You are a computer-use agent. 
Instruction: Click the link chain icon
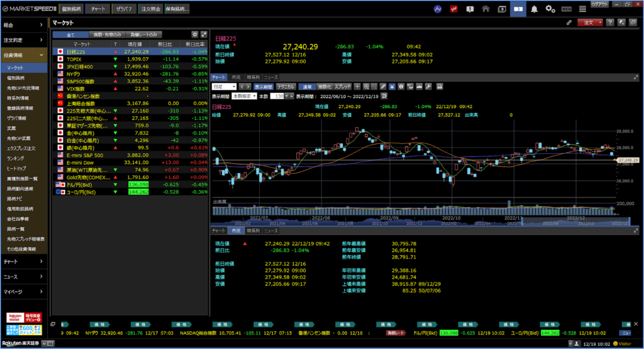(x=569, y=23)
